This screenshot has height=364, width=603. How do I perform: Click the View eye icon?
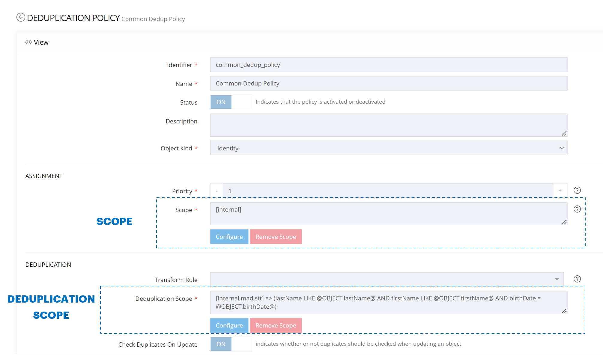[x=28, y=42]
